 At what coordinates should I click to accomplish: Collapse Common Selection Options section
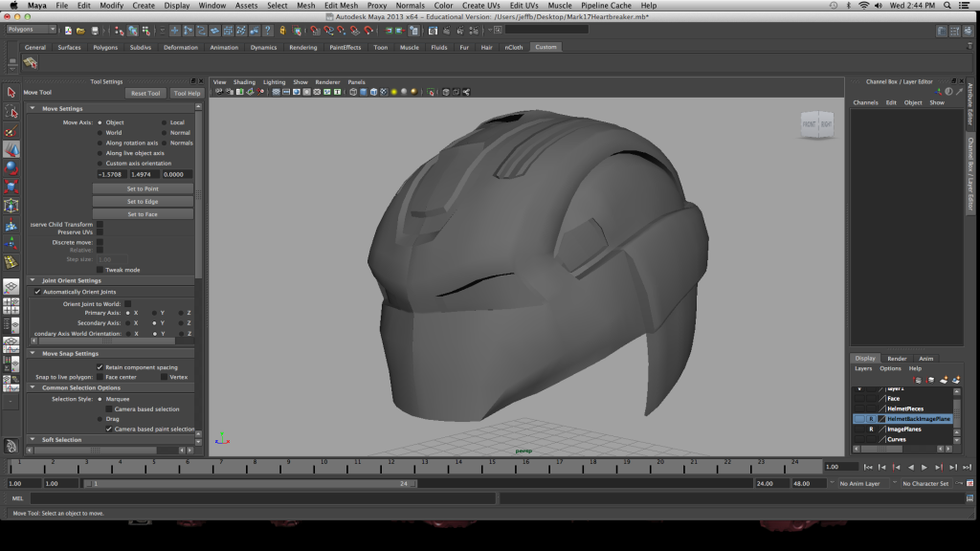click(x=33, y=387)
